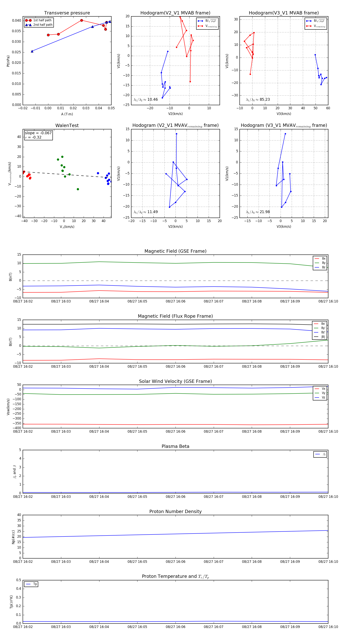Click the 'r = -0.32' annotation
Screen dimensions: 351x644
33,137
